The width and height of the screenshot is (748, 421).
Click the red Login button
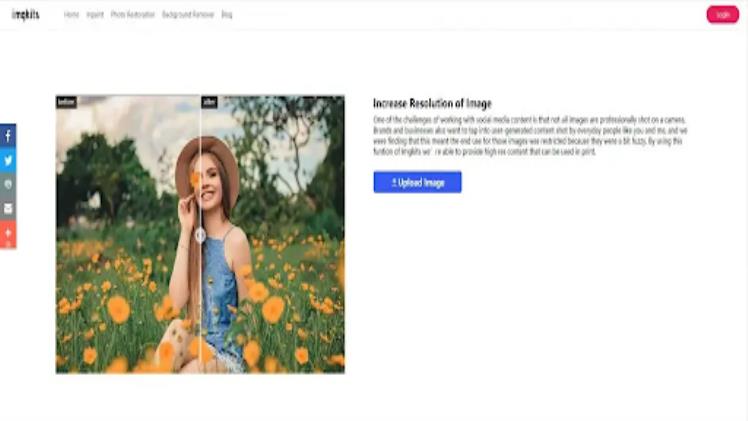pyautogui.click(x=722, y=15)
